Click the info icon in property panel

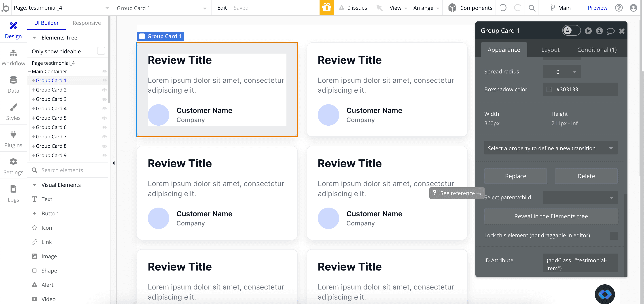[x=599, y=31]
